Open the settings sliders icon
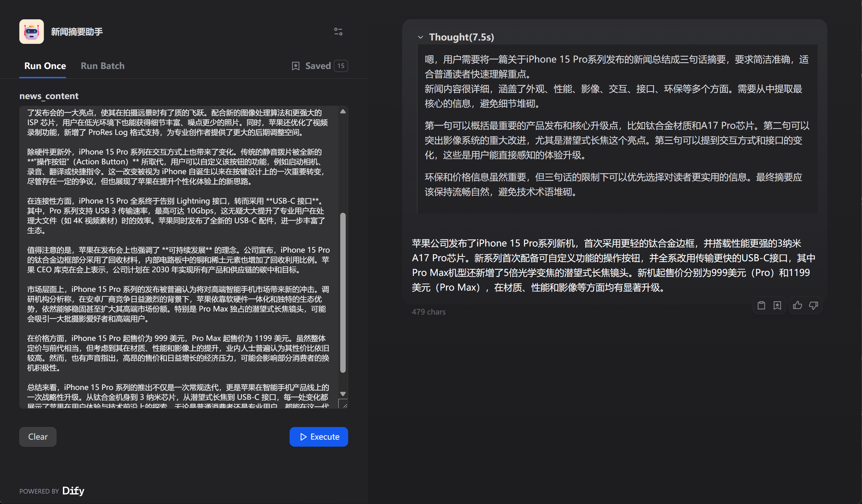This screenshot has height=504, width=862. (338, 32)
